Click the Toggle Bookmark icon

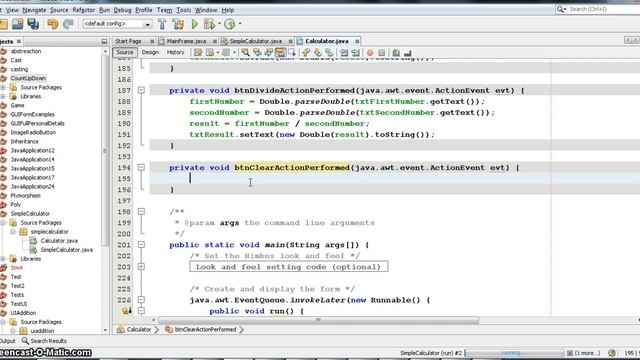(329, 53)
